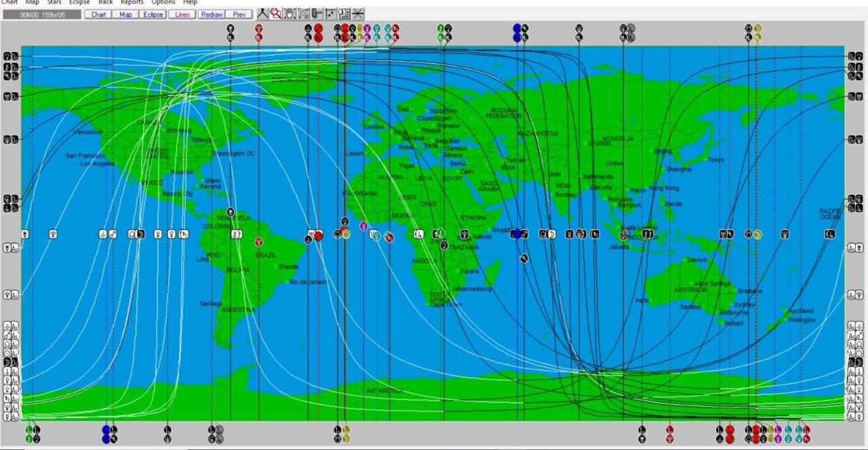868x450 pixels.
Task: Click the red planet marker on Brazil
Action: coord(259,241)
